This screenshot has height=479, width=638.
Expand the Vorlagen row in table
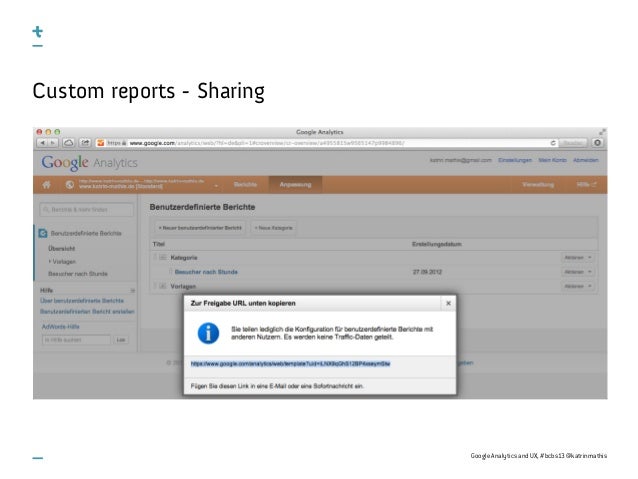click(163, 286)
